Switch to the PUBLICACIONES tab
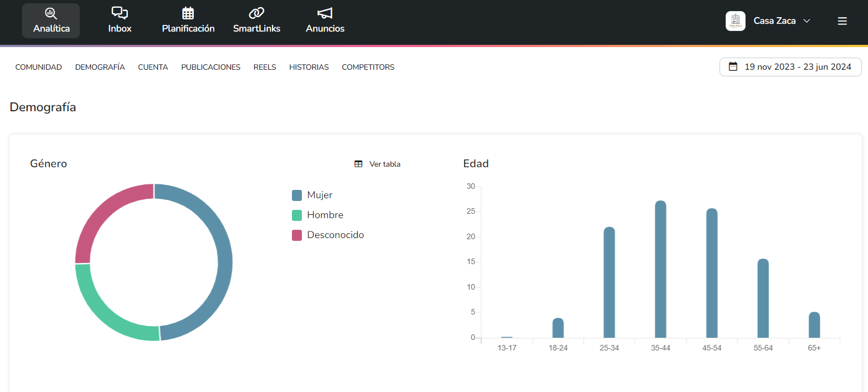868x392 pixels. tap(211, 67)
